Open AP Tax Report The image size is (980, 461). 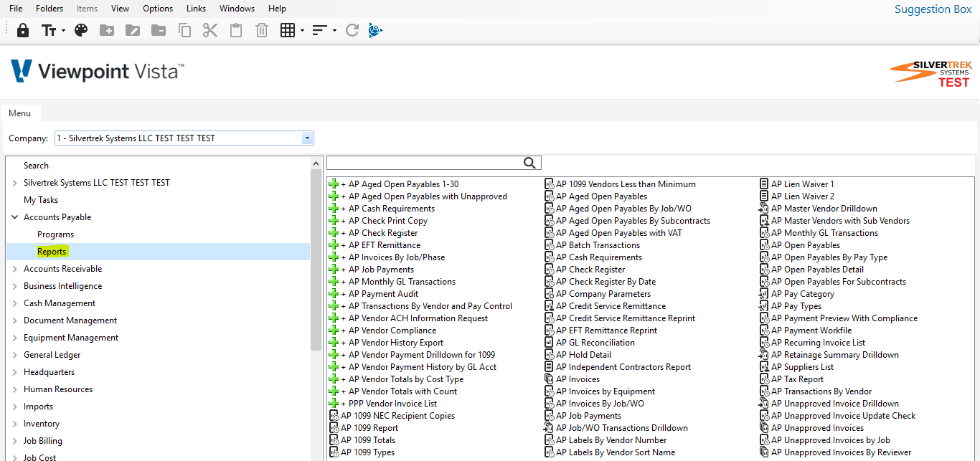coord(798,379)
